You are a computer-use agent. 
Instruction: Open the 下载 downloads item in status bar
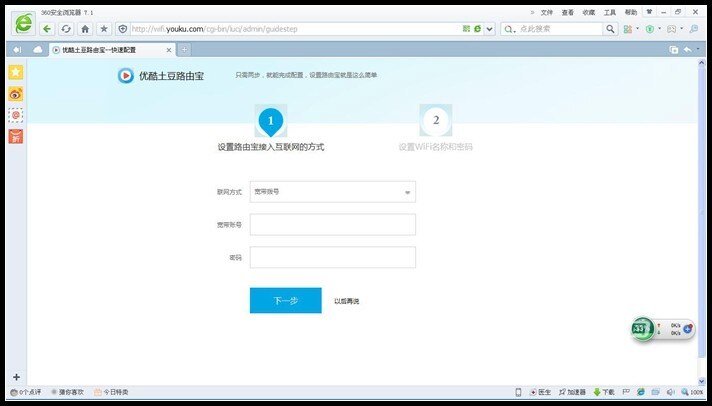pyautogui.click(x=604, y=392)
